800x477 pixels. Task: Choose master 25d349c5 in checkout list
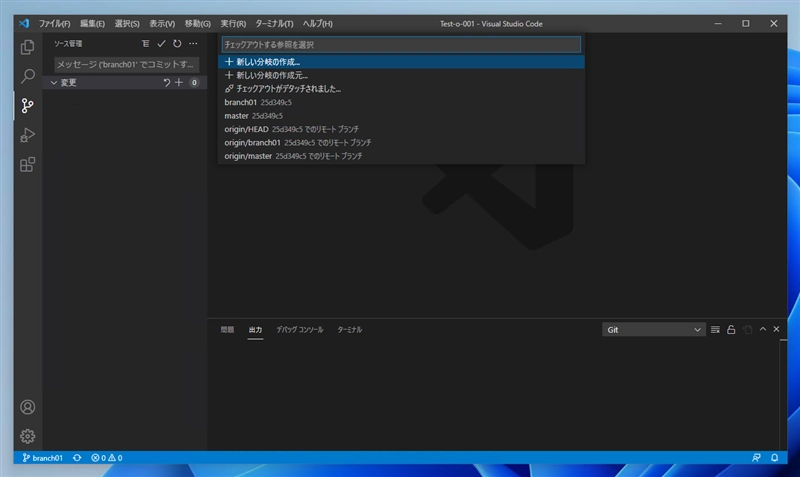point(401,116)
